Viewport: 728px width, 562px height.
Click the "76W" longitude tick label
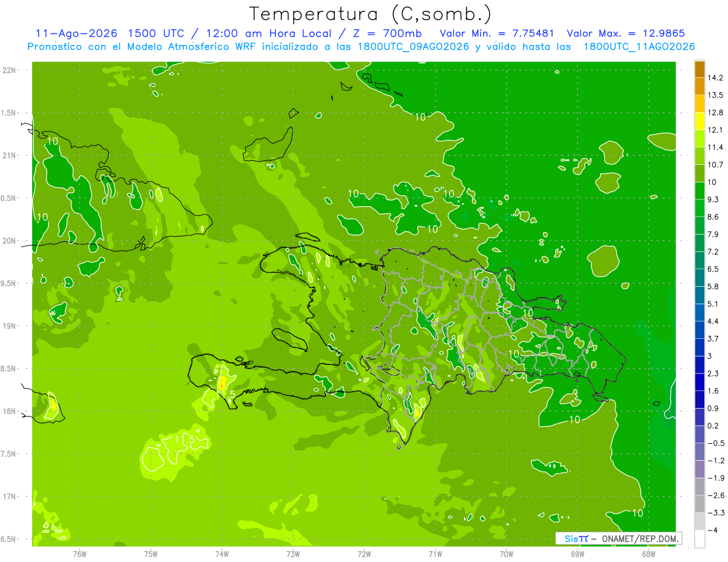click(x=79, y=554)
